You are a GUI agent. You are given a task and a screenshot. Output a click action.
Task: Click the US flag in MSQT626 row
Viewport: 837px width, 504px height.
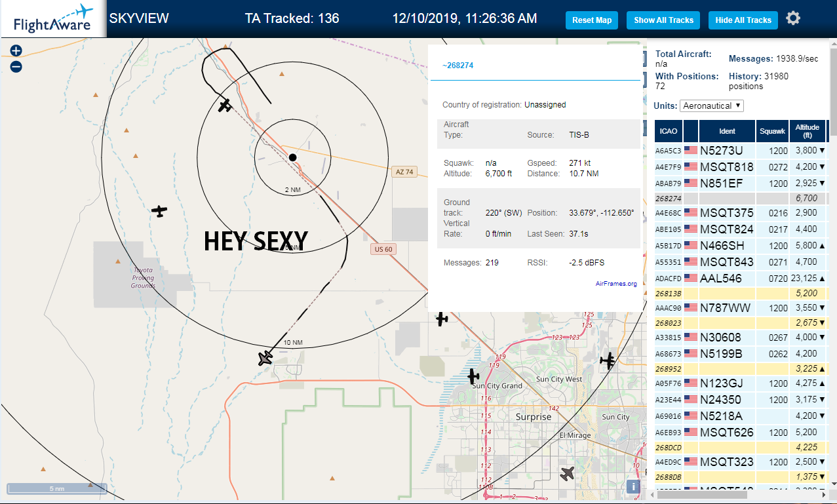(691, 432)
